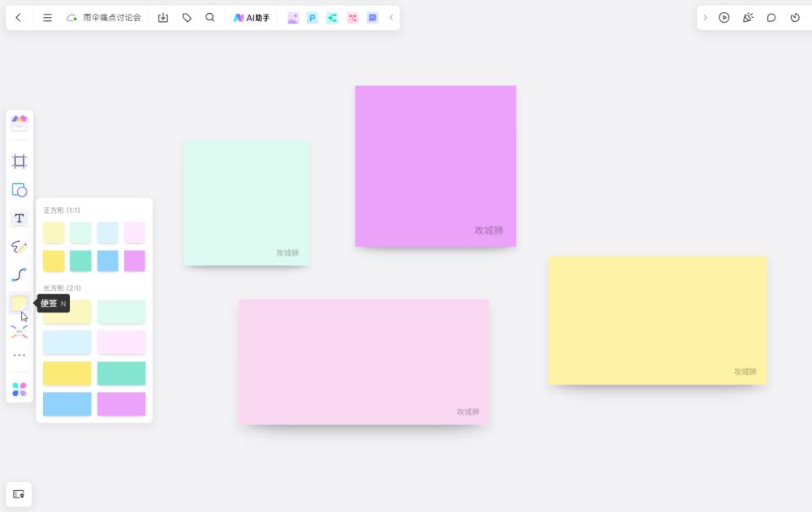Pick blue rectangle sticky note
The width and height of the screenshot is (812, 512).
tap(67, 404)
